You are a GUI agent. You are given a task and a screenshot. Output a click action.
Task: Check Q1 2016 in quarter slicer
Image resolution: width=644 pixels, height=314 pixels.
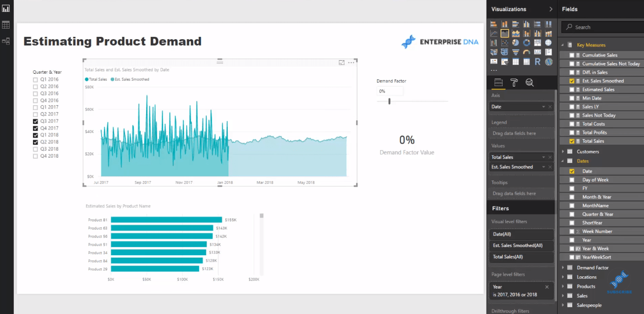point(35,80)
